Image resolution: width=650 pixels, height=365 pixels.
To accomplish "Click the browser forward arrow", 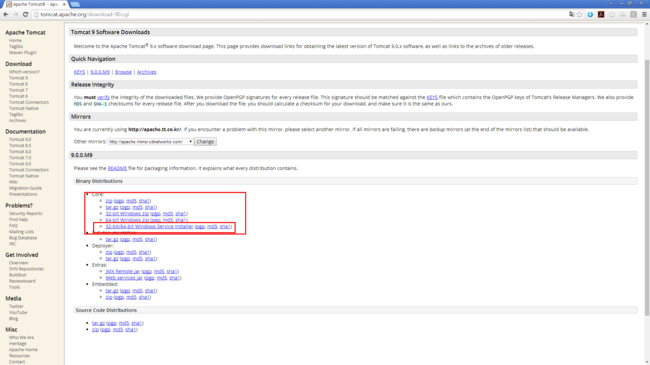I will [15, 15].
